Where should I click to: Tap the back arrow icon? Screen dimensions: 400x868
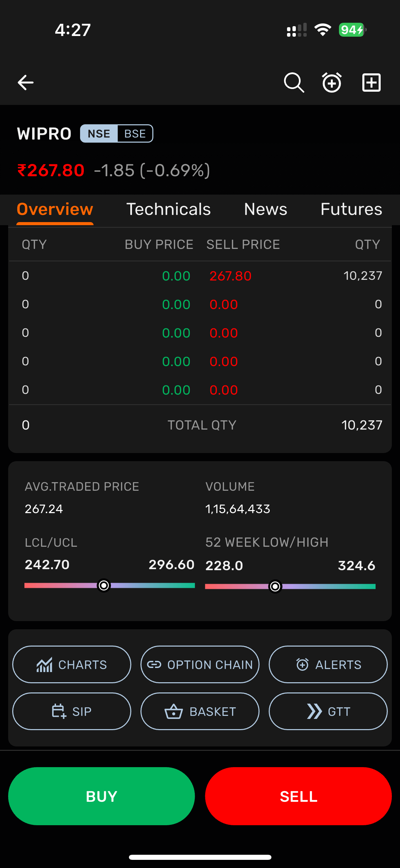(x=25, y=83)
